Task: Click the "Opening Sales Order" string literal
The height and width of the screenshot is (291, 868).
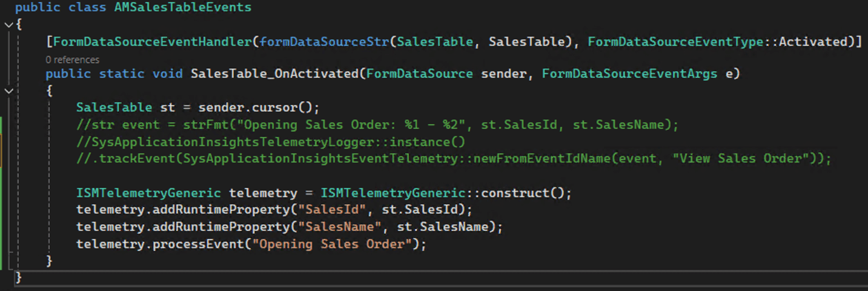Action: pos(333,244)
